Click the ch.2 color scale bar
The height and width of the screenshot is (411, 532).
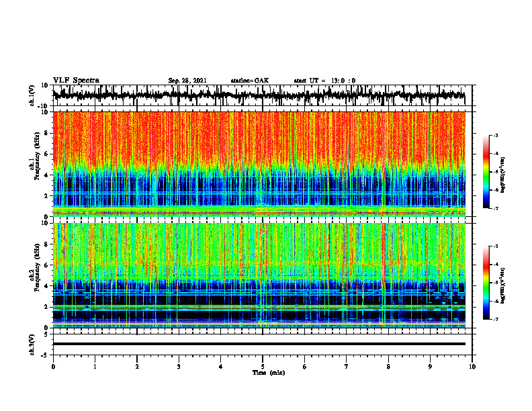point(486,283)
